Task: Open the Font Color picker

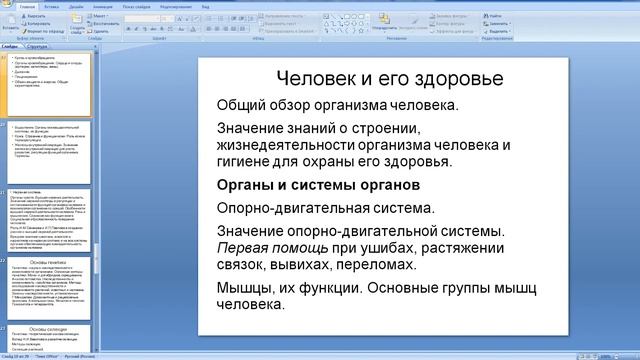Action: point(193,29)
